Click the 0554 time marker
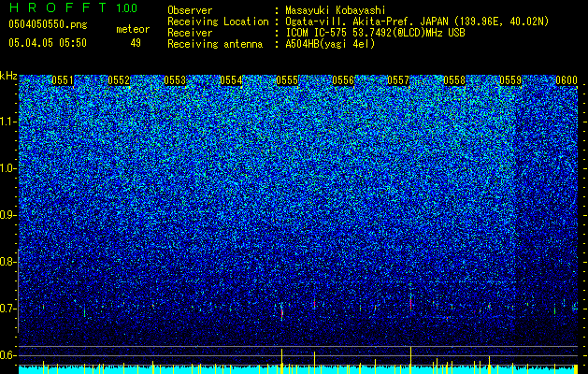 (x=231, y=80)
